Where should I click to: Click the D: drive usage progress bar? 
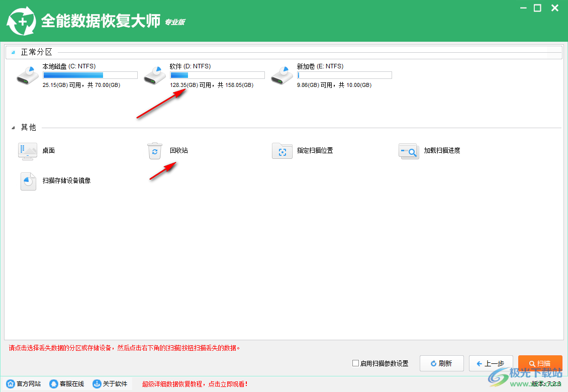tap(217, 75)
